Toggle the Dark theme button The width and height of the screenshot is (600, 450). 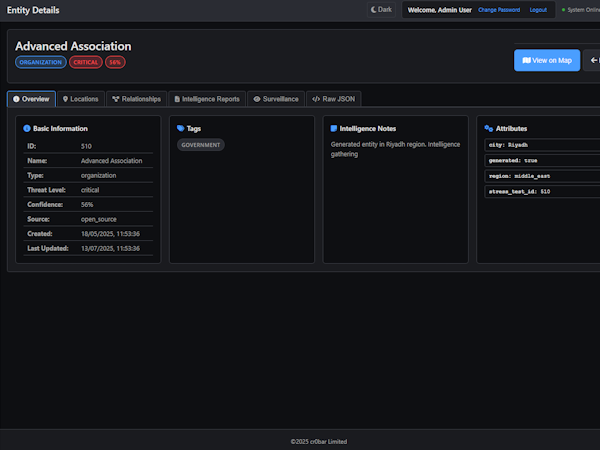coord(381,10)
